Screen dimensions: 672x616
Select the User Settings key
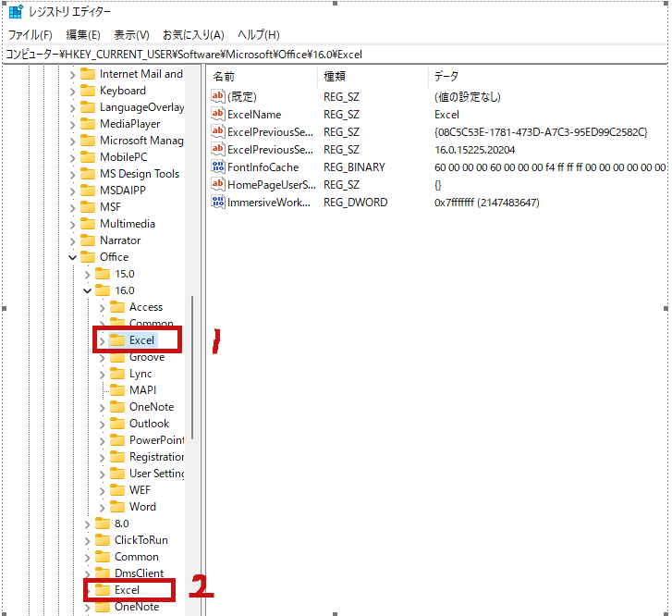(157, 474)
